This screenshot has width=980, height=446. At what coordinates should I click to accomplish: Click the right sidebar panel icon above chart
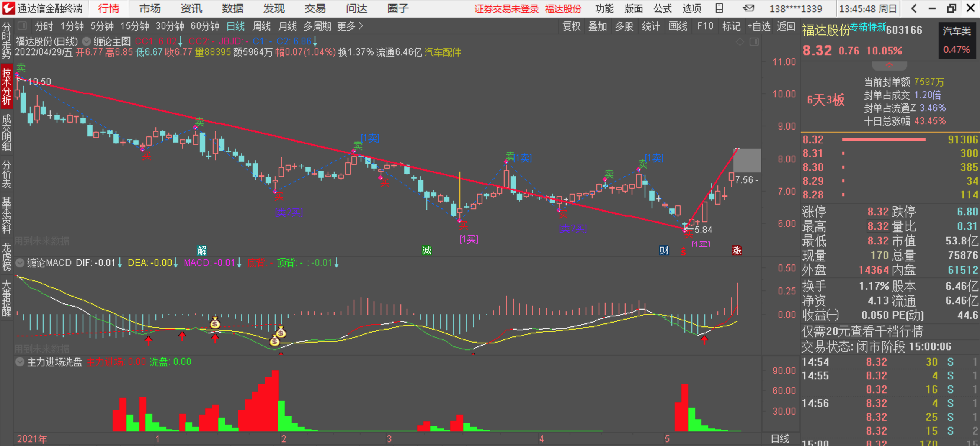tap(754, 42)
